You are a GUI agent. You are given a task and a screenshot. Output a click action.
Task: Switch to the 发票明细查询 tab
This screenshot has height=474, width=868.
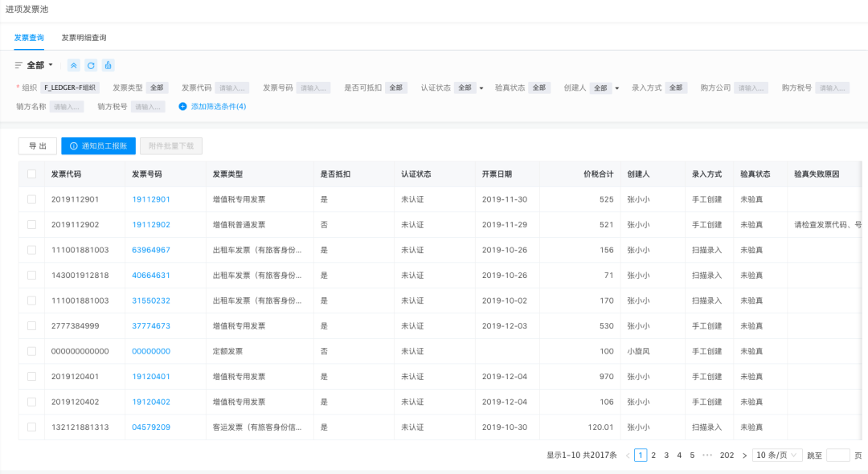84,38
